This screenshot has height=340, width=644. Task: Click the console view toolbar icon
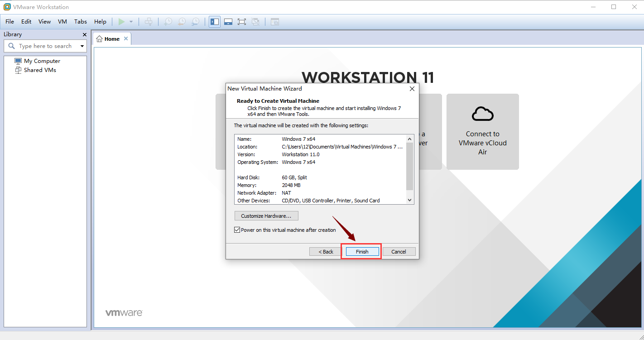pyautogui.click(x=275, y=22)
